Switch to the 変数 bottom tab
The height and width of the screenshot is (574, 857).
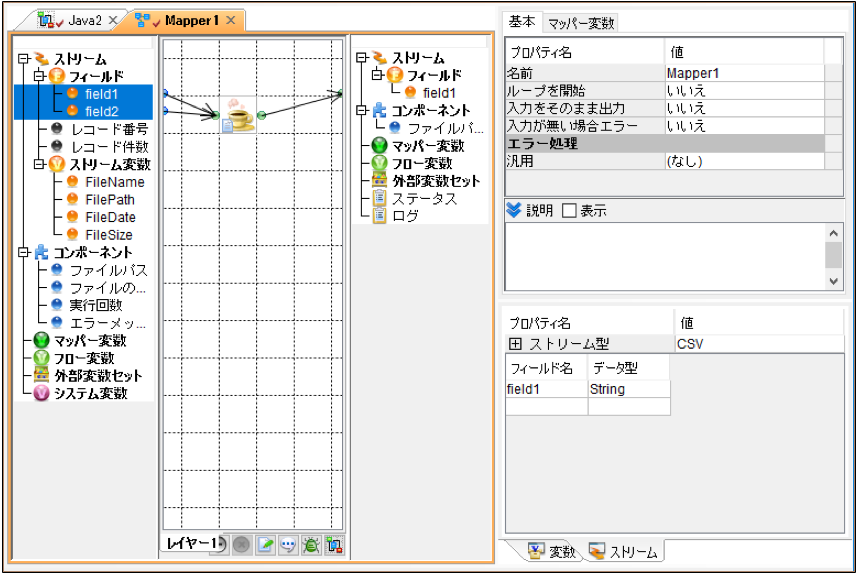point(551,552)
